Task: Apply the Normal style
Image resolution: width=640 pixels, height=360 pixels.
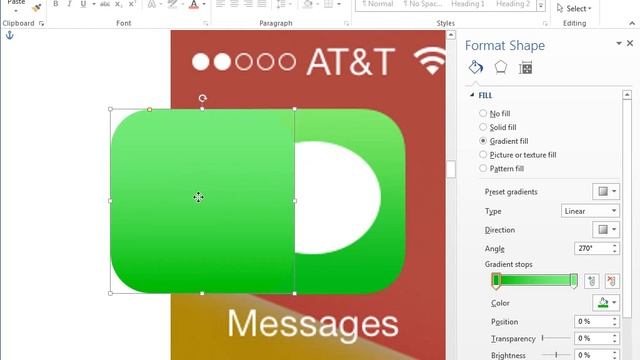Action: pyautogui.click(x=377, y=4)
